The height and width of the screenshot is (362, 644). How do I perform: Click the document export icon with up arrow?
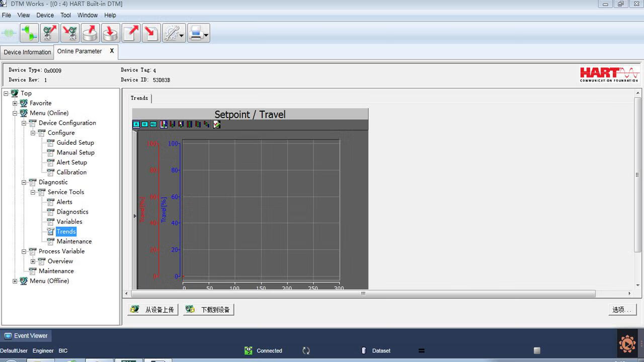pyautogui.click(x=131, y=33)
